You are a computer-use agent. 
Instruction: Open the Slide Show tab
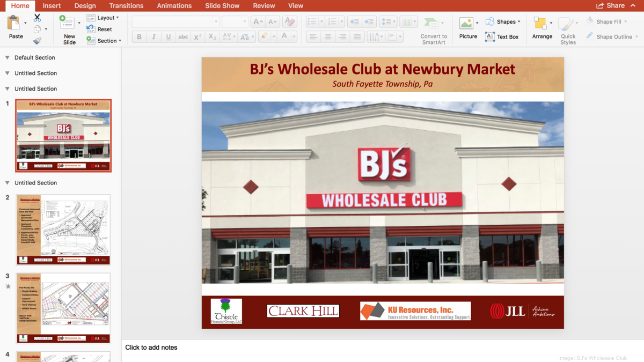222,6
